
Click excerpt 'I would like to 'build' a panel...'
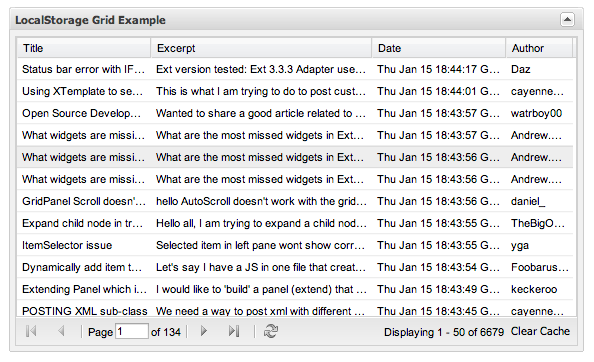pos(261,289)
